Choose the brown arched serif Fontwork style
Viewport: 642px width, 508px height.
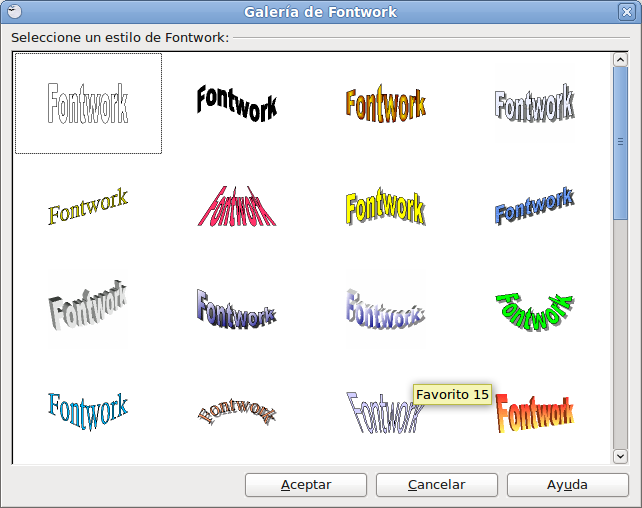(237, 412)
